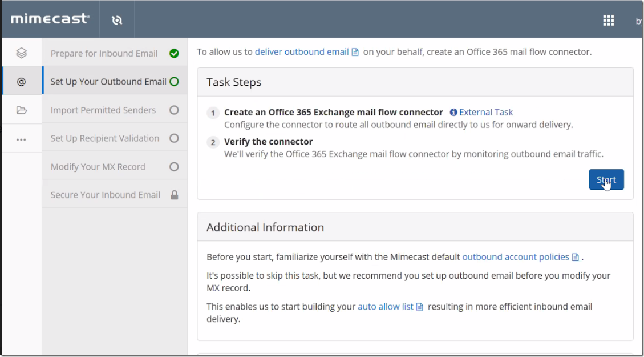Select the @ email icon in sidebar
Screen dimensions: 644x357
point(21,82)
